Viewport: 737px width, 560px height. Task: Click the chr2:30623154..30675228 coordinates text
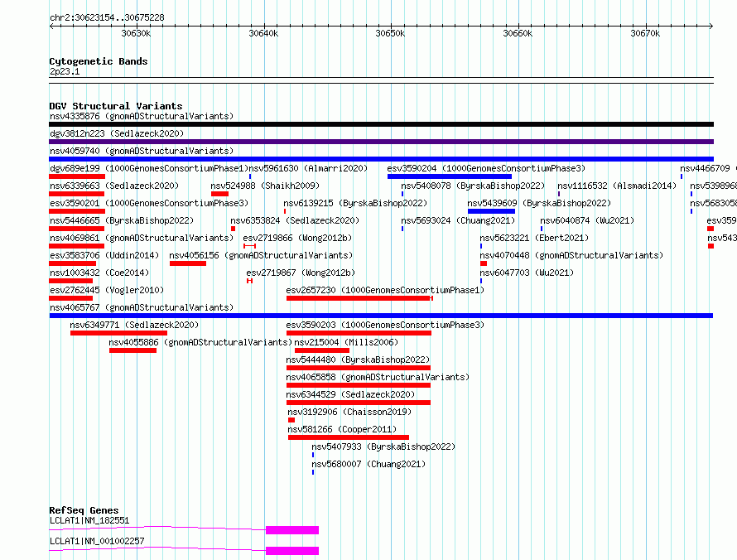pos(107,17)
